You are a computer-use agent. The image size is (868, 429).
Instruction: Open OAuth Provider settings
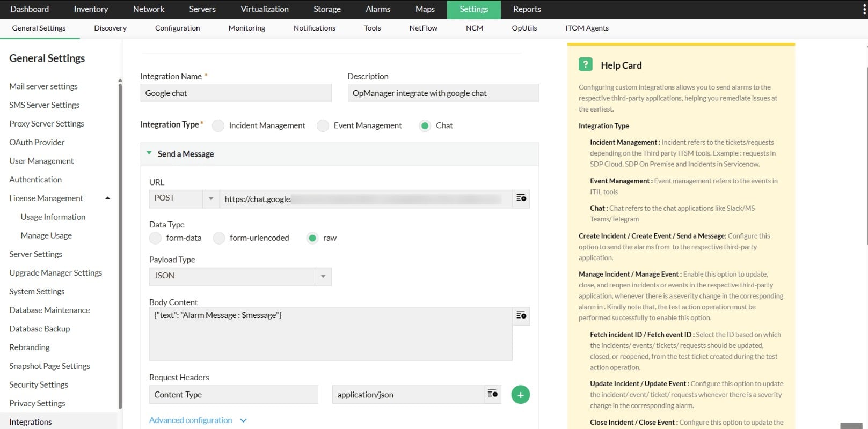(x=37, y=142)
